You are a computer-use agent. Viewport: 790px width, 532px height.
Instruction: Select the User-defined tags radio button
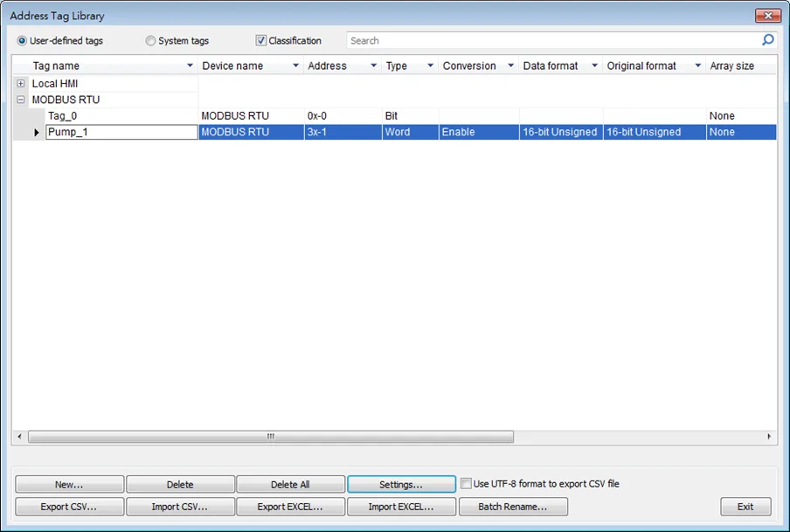pyautogui.click(x=22, y=41)
